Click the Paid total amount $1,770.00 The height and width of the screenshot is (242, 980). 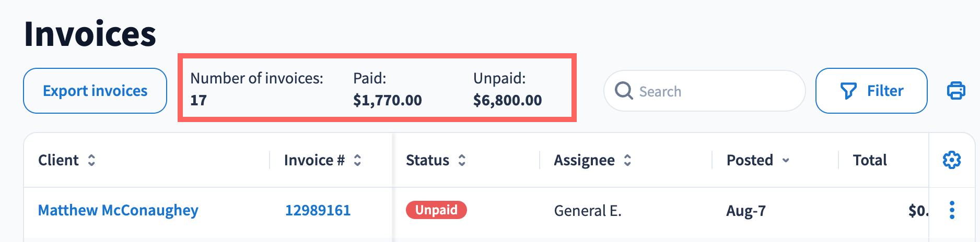[x=387, y=100]
